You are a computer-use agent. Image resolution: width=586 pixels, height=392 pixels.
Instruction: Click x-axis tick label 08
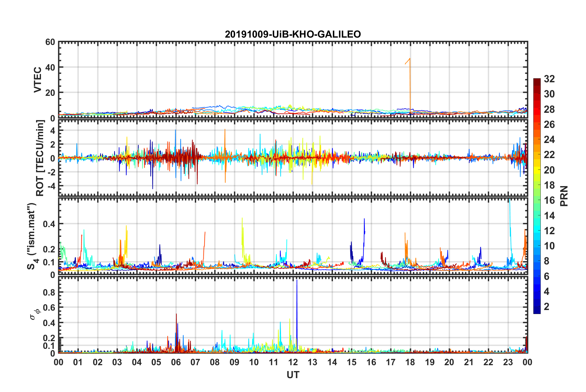(x=215, y=362)
